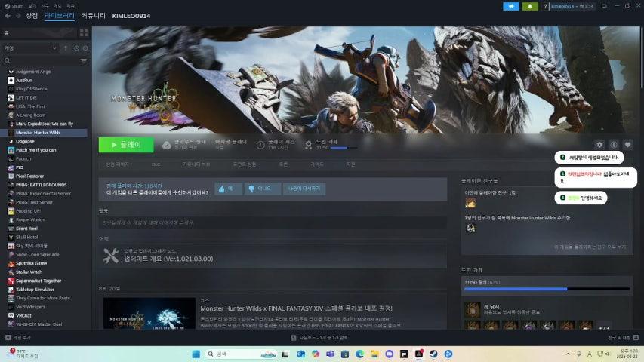
Task: Open the Microsoft Edge icon on taskbar
Action: (360, 354)
